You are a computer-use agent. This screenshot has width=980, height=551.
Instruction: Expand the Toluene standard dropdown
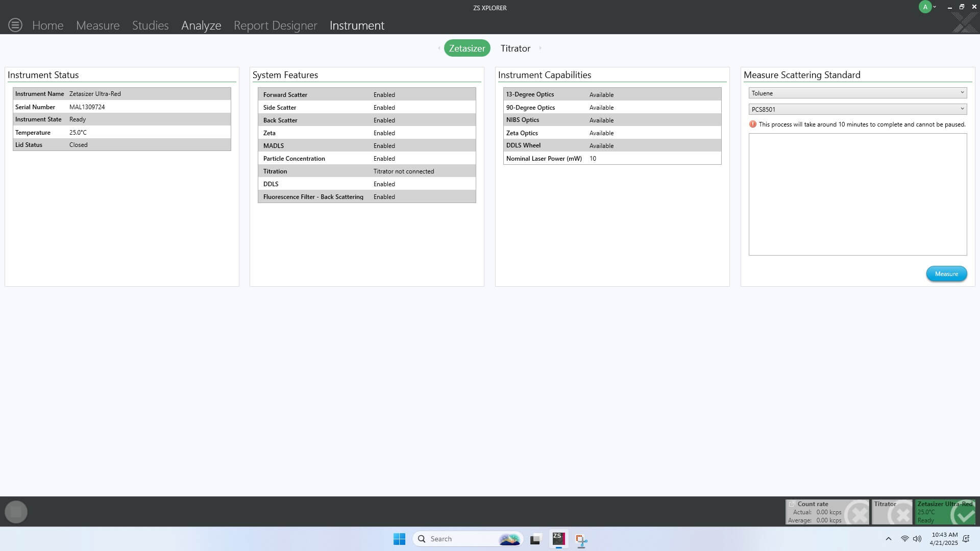click(x=857, y=93)
